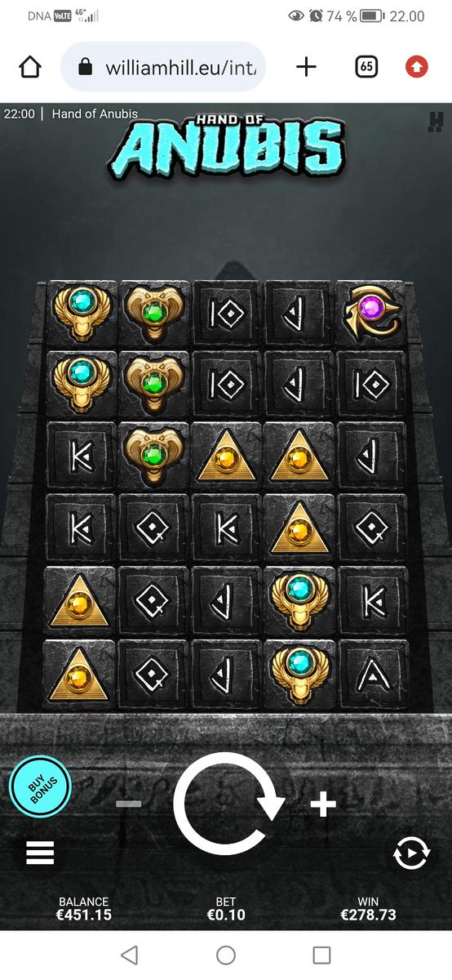Tap the bet amount €0.10

click(x=226, y=915)
